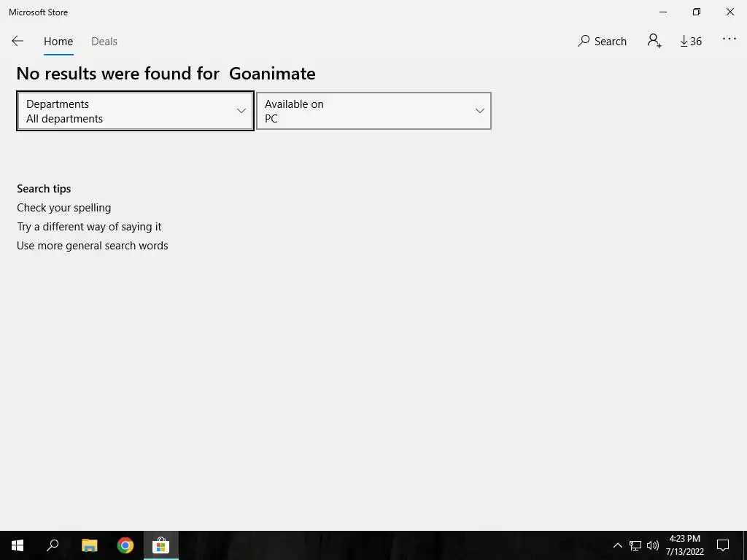Image resolution: width=747 pixels, height=560 pixels.
Task: Close the Microsoft Store window
Action: pos(729,12)
